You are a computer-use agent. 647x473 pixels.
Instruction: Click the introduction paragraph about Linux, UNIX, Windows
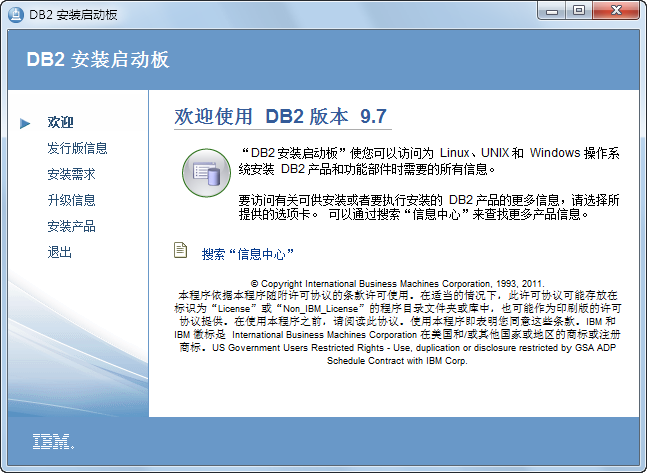(x=430, y=162)
